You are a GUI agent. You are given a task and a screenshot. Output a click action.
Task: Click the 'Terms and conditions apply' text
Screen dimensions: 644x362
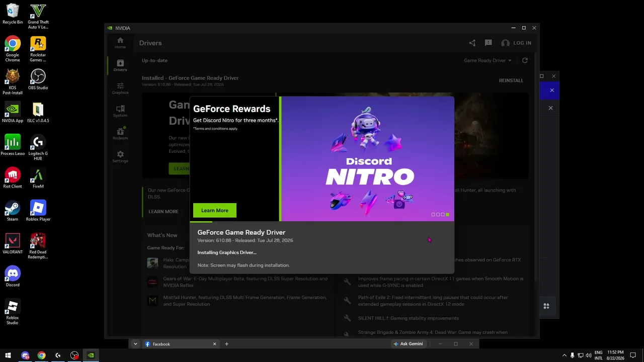pos(215,129)
